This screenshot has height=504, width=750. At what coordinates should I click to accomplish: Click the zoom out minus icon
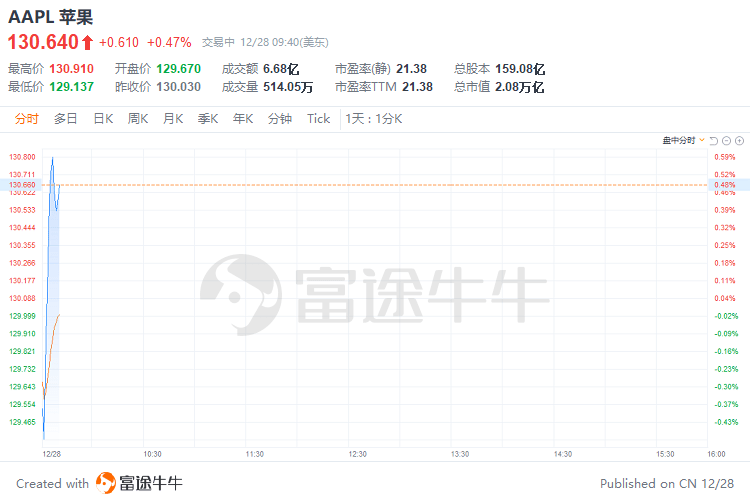727,141
